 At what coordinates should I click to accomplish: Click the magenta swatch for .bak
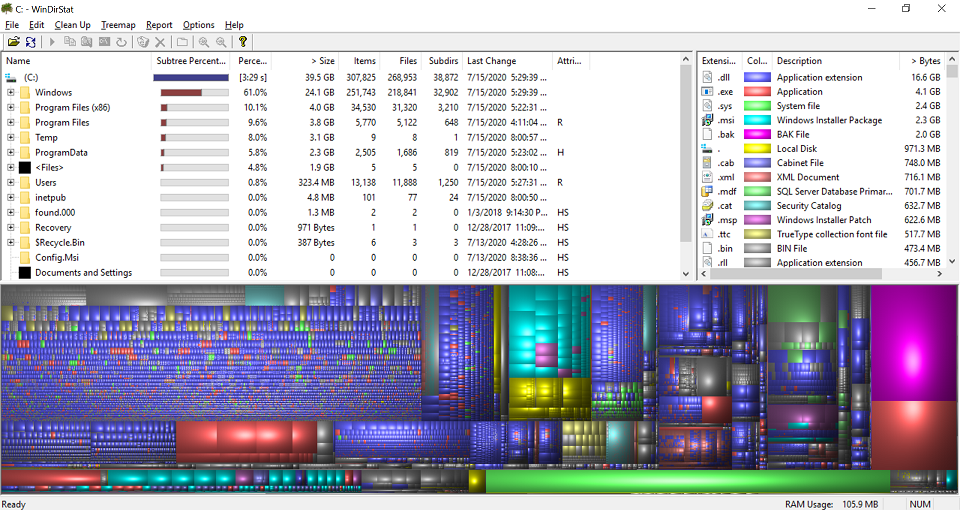[x=757, y=134]
